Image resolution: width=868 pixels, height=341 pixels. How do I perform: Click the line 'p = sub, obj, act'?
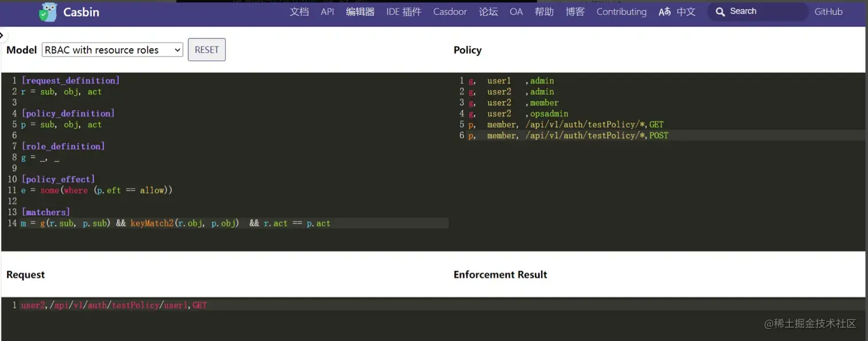pos(61,125)
